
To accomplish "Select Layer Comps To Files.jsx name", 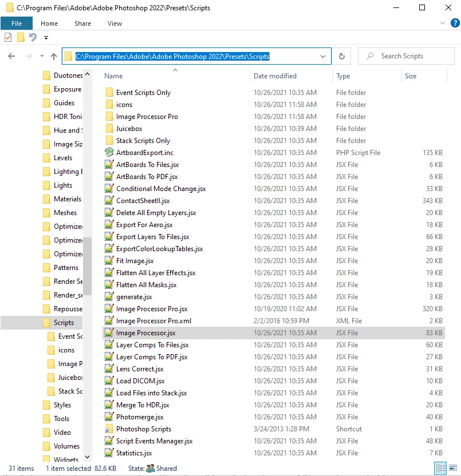I will (152, 345).
